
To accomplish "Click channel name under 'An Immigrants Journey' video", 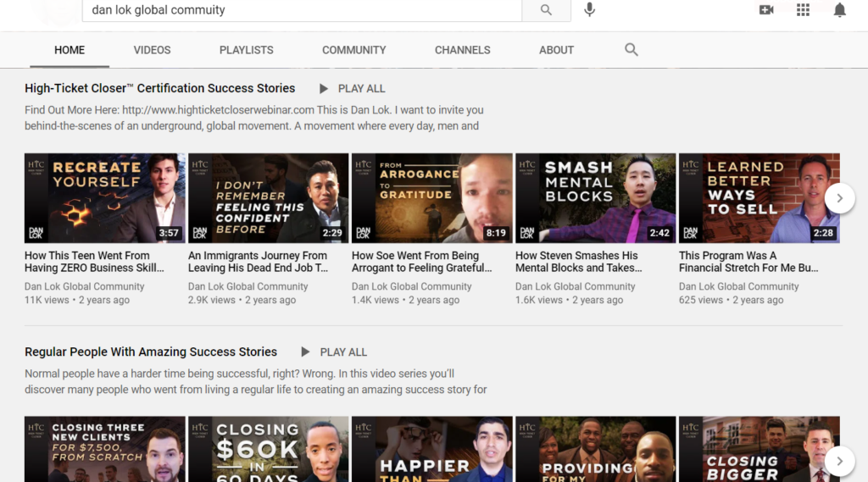I will click(x=248, y=286).
